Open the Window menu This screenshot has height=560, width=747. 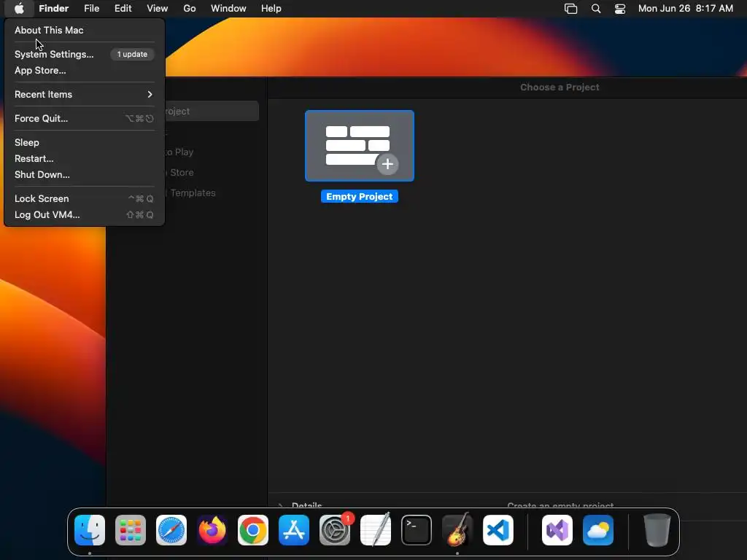(x=228, y=9)
